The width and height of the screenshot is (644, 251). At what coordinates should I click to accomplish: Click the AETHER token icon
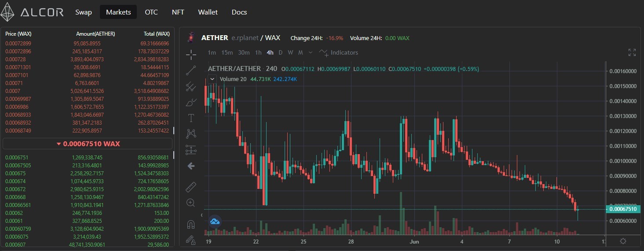click(x=191, y=38)
